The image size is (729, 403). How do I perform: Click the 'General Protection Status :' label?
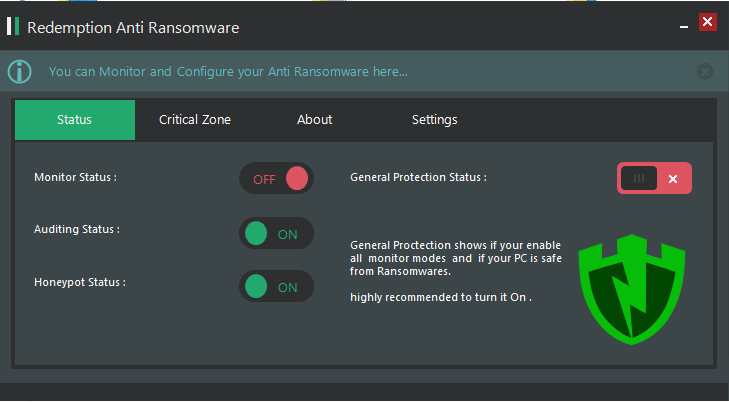[418, 177]
